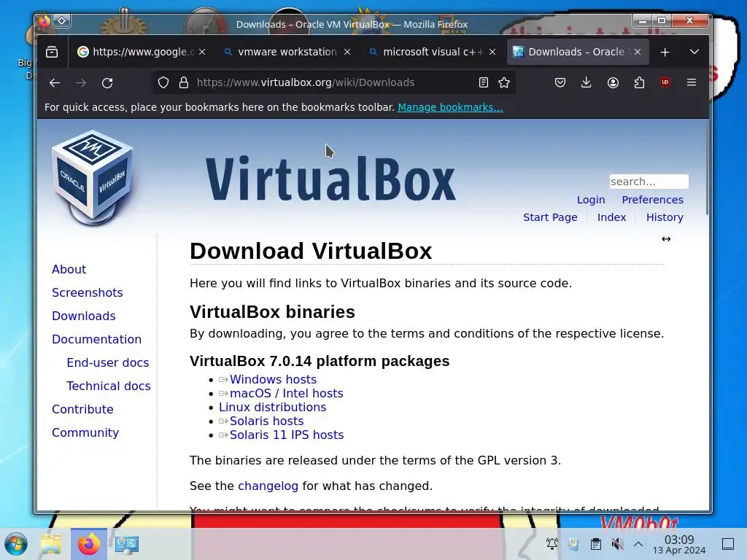Open Community in sidebar
Screen dimensions: 747x560
pyautogui.click(x=85, y=433)
